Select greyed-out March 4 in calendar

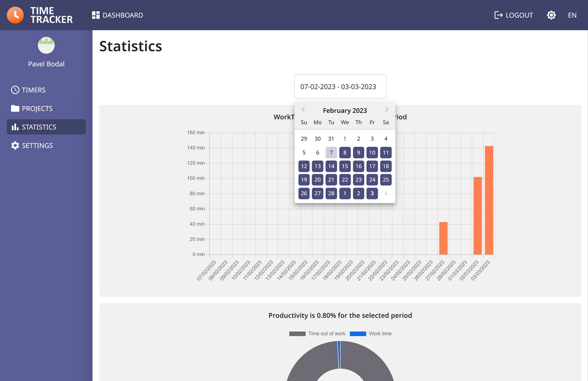point(386,193)
